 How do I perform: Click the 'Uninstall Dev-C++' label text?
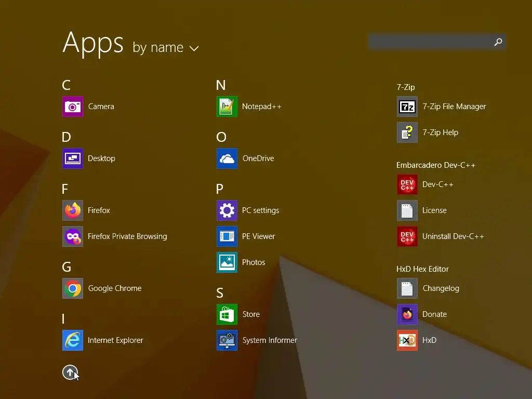453,236
